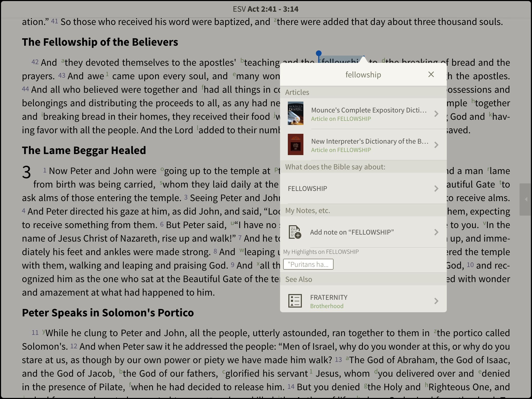
Task: Tap verse number 13
Action: click(338, 360)
